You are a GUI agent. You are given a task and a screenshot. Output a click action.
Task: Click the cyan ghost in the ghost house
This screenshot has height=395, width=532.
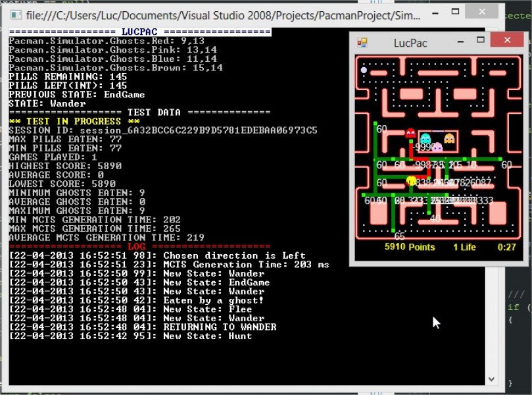point(425,139)
